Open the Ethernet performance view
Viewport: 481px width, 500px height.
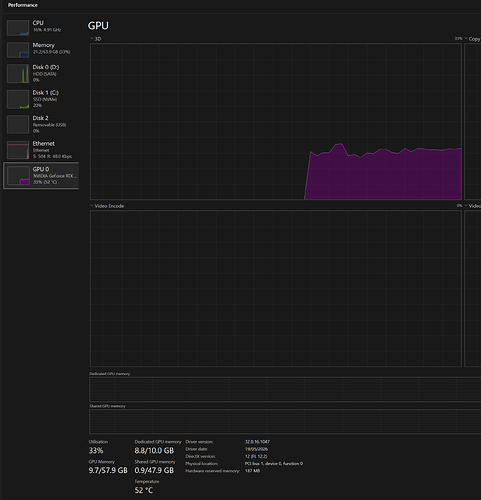pos(41,150)
